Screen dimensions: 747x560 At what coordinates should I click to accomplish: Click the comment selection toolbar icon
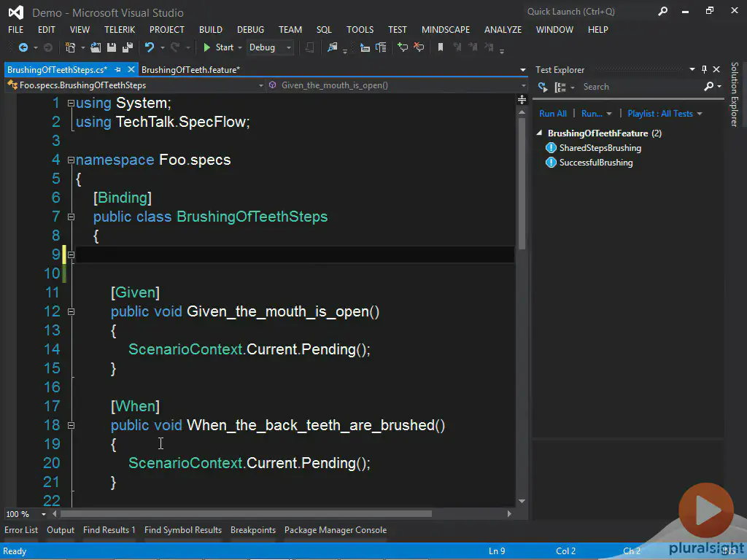[402, 47]
